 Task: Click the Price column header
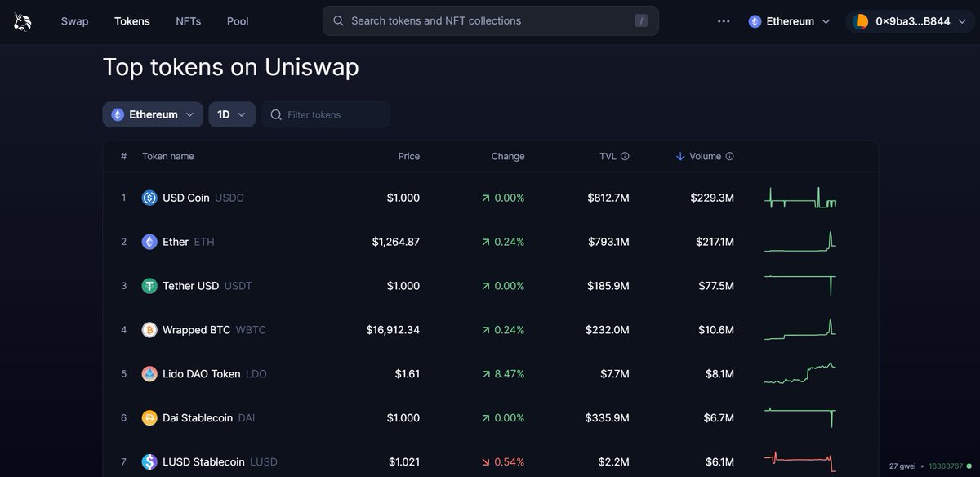pyautogui.click(x=409, y=156)
